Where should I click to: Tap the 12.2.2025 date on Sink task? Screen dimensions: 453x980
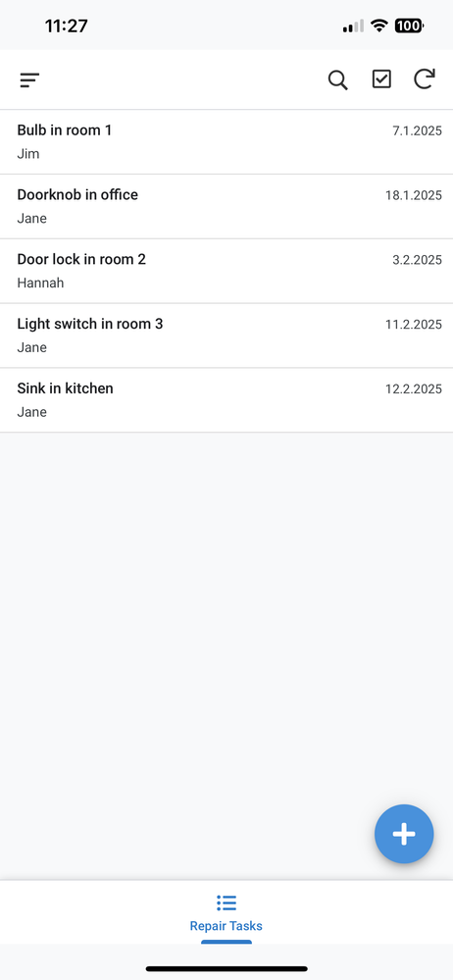413,388
